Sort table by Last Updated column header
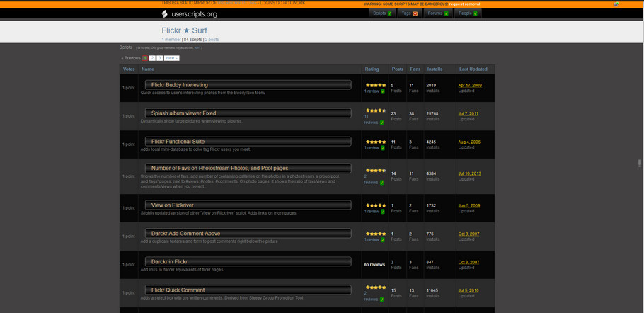644x313 pixels. point(473,69)
